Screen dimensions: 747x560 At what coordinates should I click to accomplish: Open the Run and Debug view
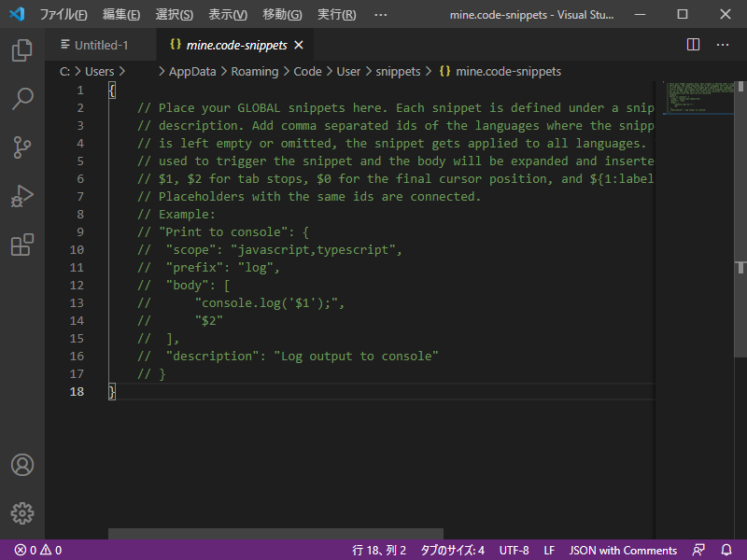tap(21, 196)
